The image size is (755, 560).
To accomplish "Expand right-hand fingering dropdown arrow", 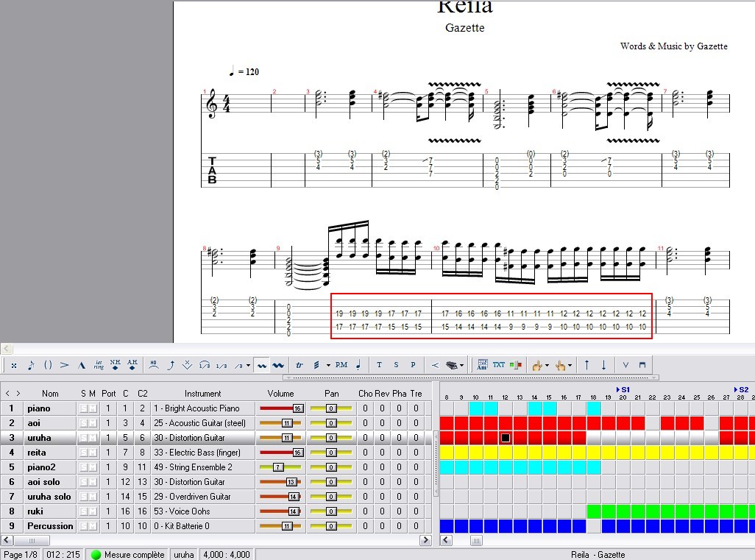I will [570, 366].
